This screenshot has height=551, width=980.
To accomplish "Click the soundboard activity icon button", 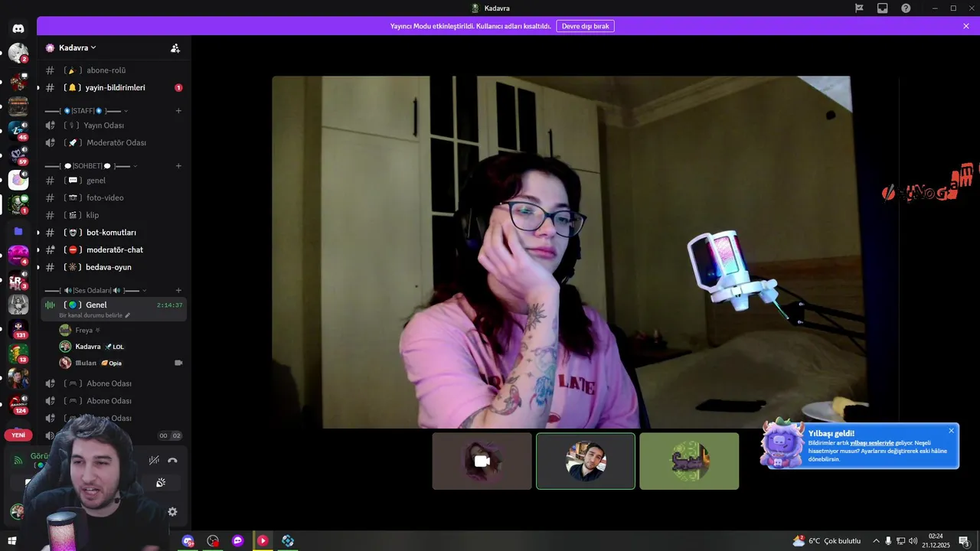I will [161, 483].
